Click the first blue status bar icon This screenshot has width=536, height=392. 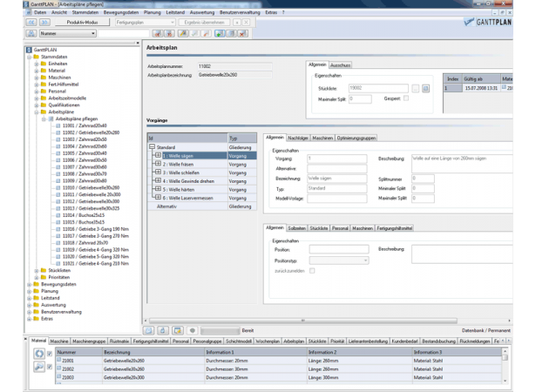(x=149, y=330)
